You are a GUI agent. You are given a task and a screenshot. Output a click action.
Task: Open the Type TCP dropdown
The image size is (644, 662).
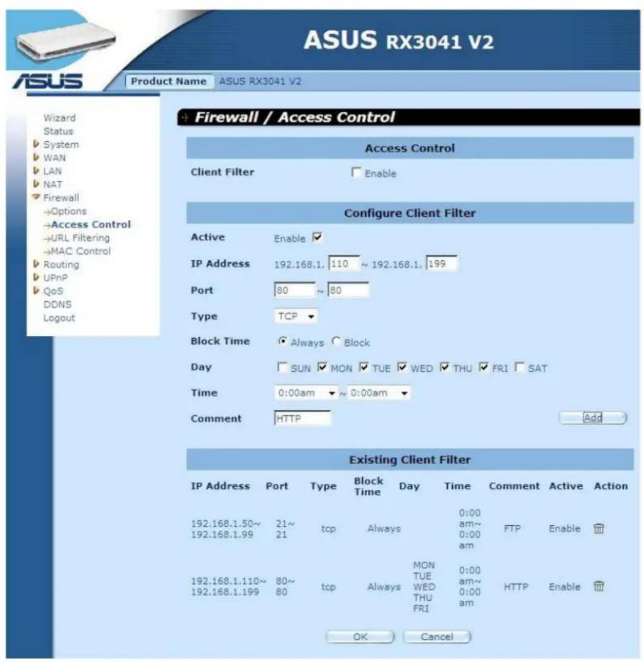[296, 316]
